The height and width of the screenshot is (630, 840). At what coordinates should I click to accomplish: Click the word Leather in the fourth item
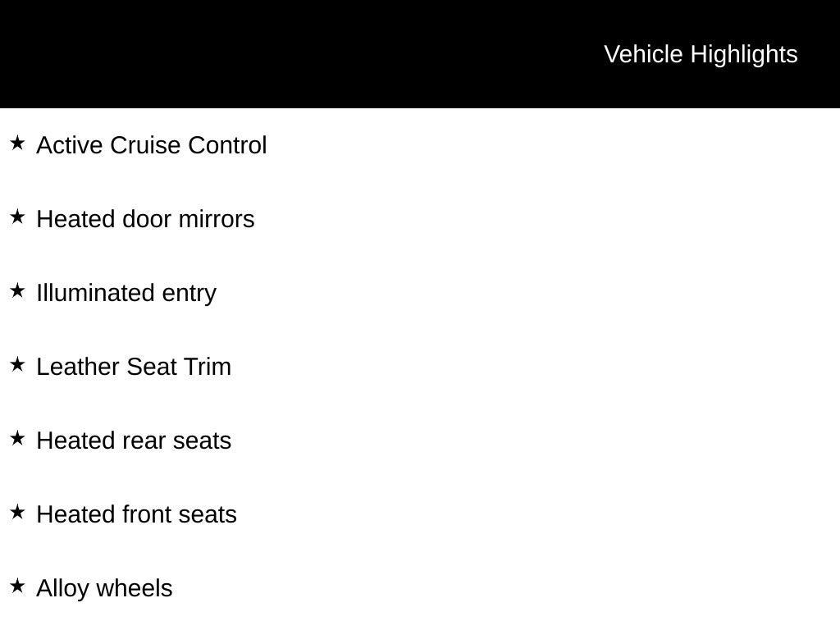point(79,367)
